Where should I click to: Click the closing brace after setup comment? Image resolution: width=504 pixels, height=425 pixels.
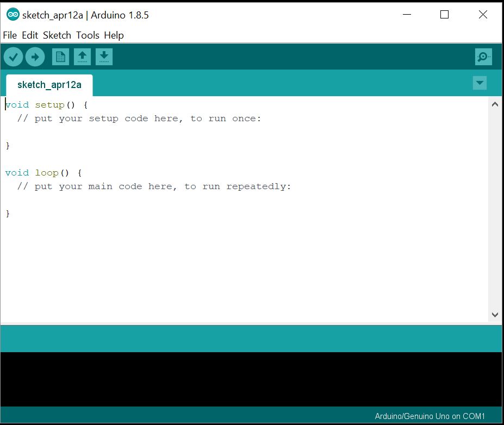tap(8, 146)
